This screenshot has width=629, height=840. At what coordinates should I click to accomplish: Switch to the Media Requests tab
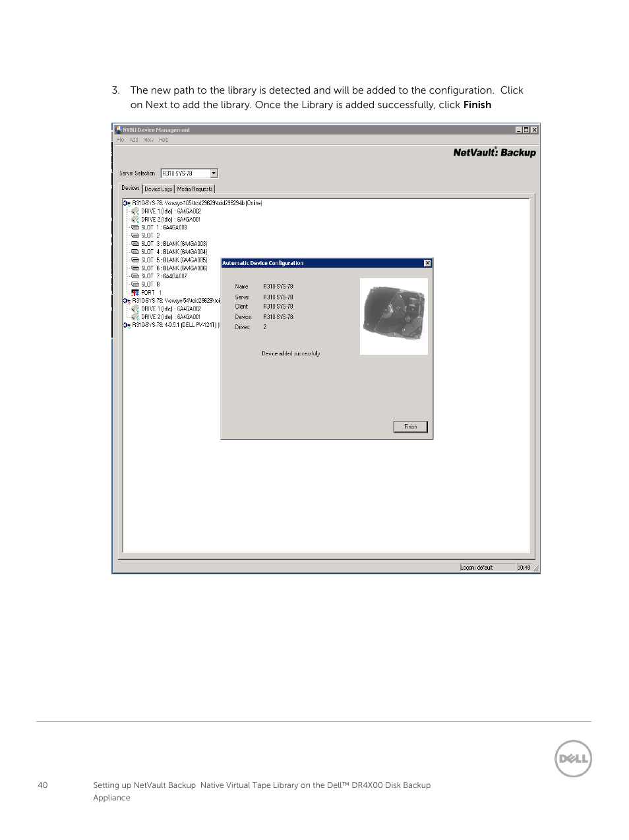click(x=195, y=189)
